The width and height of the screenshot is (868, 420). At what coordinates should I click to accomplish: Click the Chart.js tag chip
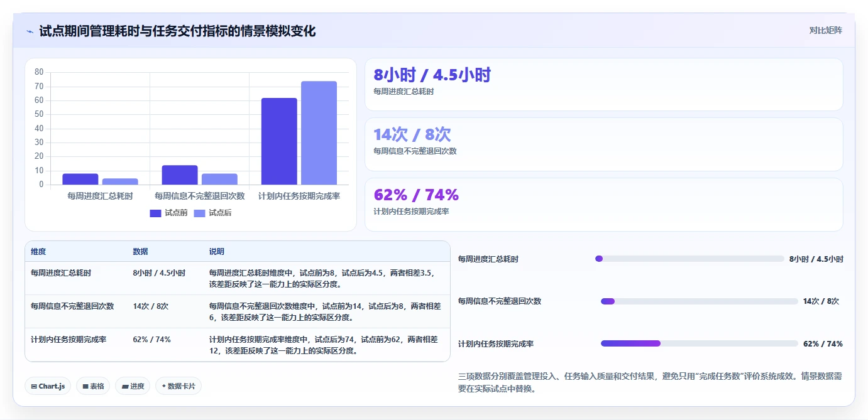click(x=48, y=386)
